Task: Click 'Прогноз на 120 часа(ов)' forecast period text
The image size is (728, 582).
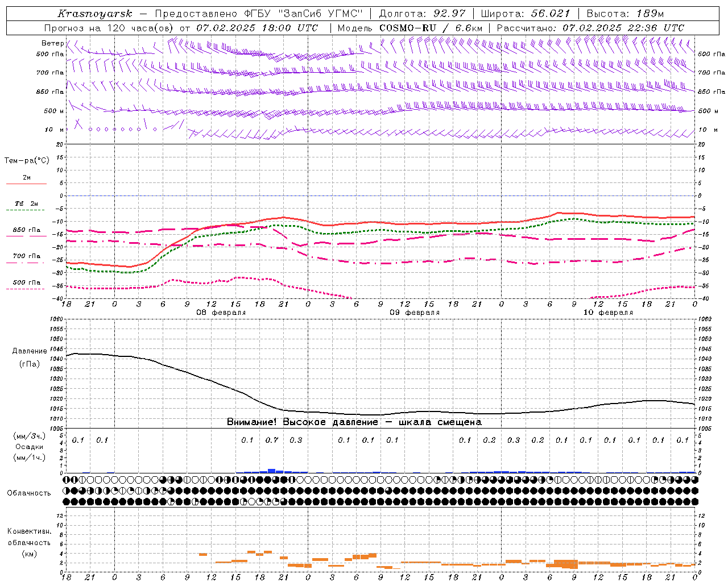Action: [110, 28]
